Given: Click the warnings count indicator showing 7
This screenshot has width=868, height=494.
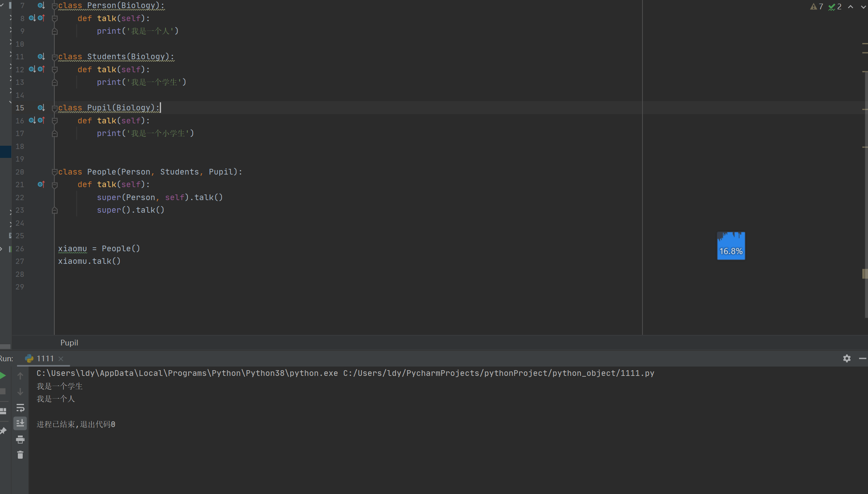Looking at the screenshot, I should click(816, 7).
